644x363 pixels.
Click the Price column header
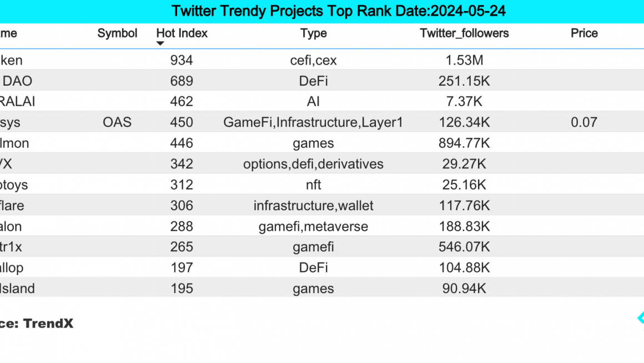pyautogui.click(x=584, y=33)
